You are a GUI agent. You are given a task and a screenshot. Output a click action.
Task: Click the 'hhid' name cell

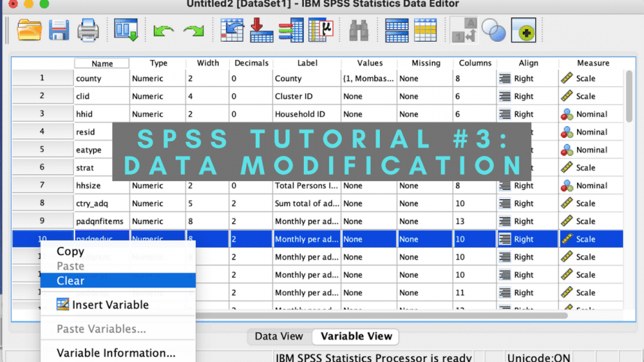coord(102,114)
